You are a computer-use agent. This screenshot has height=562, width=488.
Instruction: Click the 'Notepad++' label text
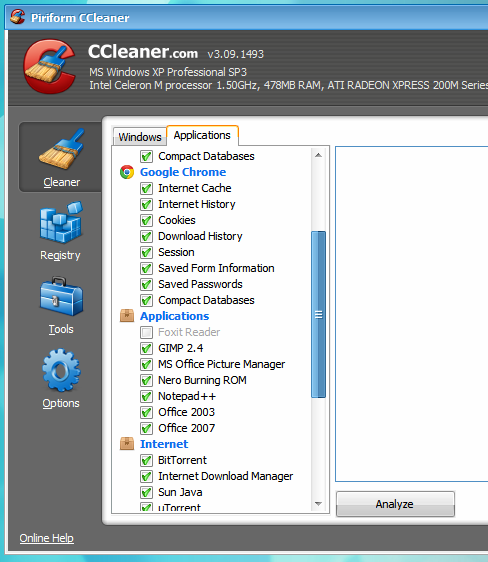point(187,396)
